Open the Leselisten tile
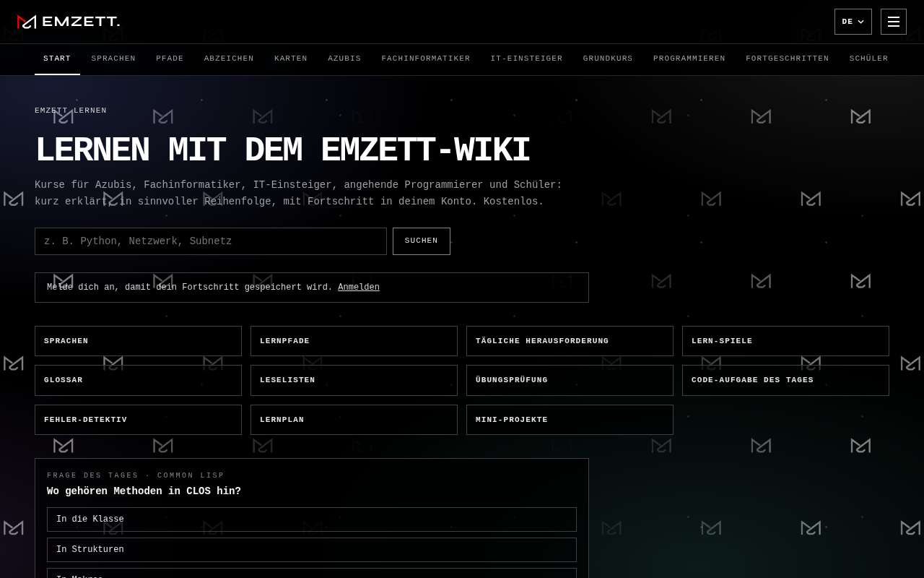The height and width of the screenshot is (578, 924). coord(354,380)
